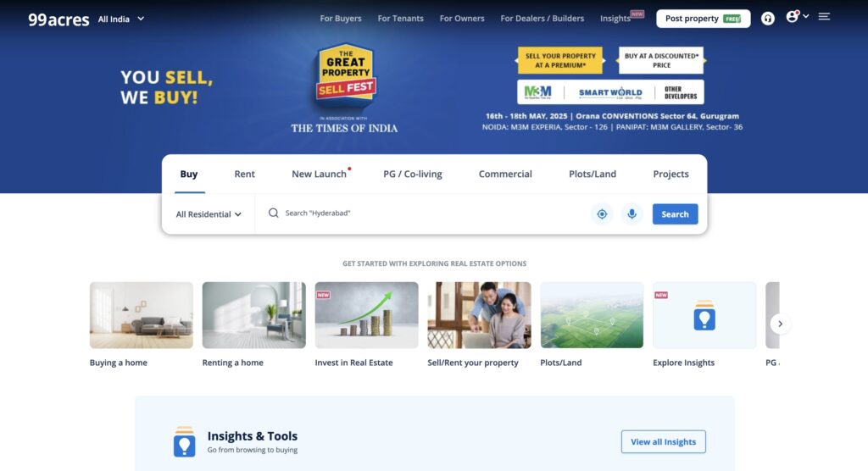Switch to the New Launch tab

[320, 174]
